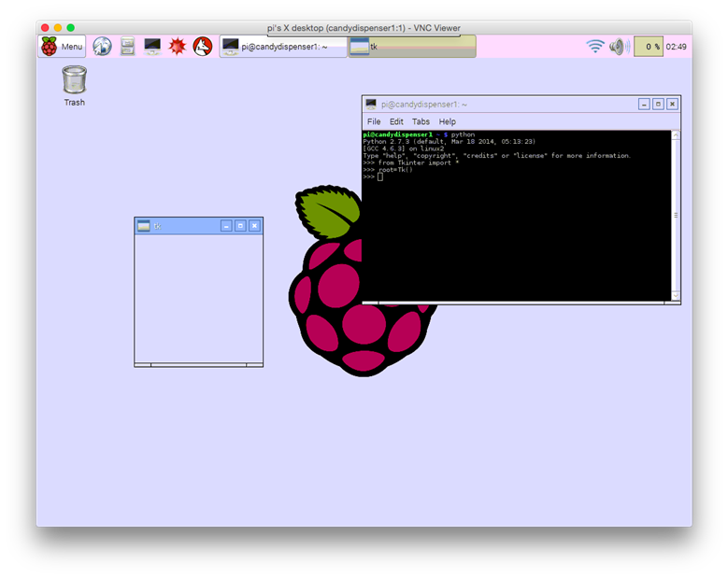The width and height of the screenshot is (728, 578).
Task: Open the volume speaker icon
Action: point(618,47)
